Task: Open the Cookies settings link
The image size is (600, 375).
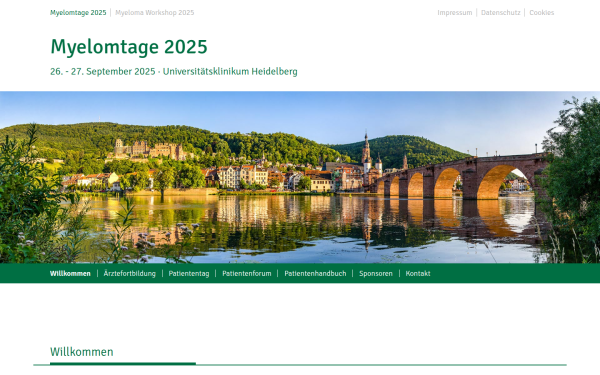Action: click(x=541, y=13)
